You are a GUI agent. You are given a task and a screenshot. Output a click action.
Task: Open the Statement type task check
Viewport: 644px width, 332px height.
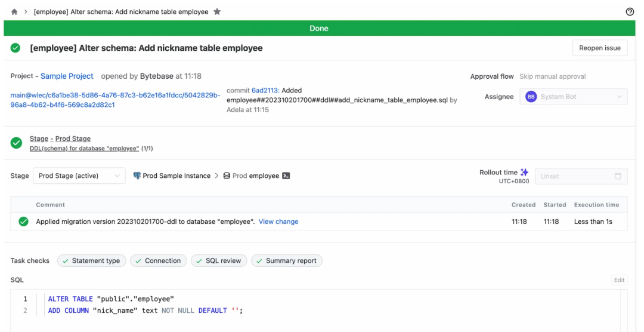[92, 260]
